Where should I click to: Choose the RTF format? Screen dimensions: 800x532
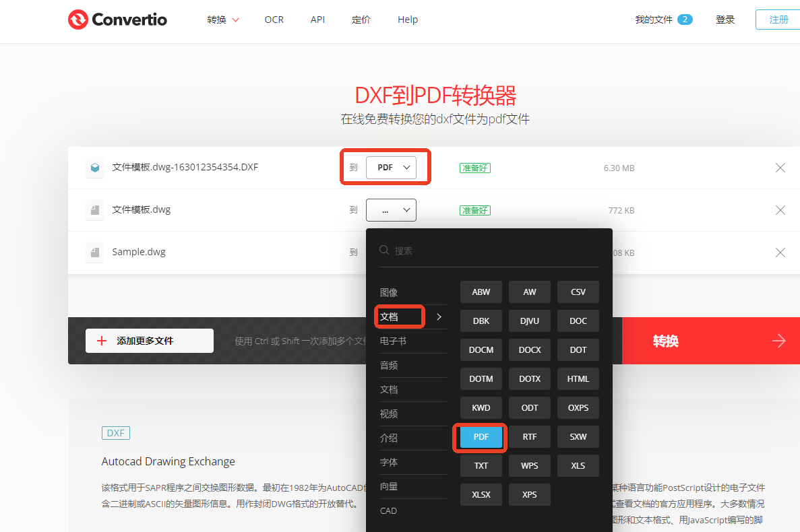[530, 436]
